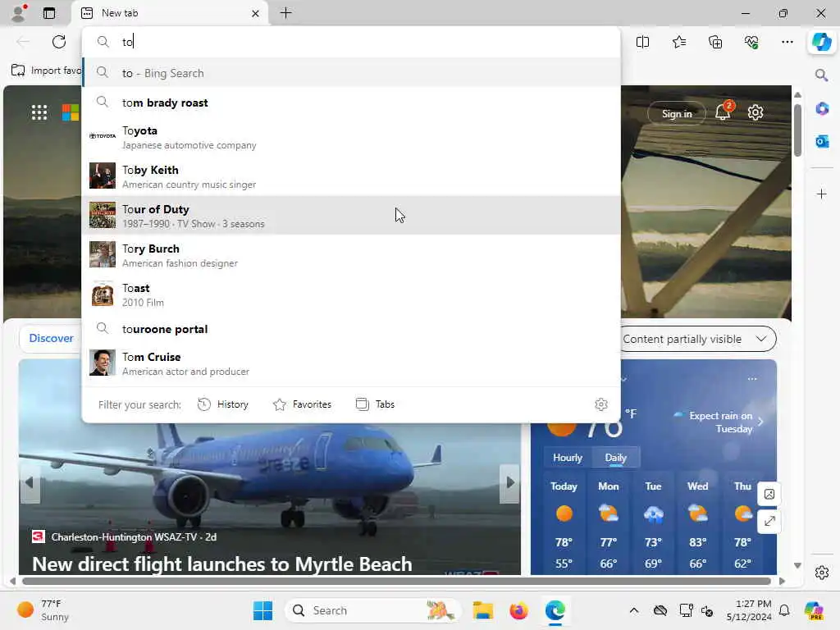840x630 pixels.
Task: Close the New tab tab
Action: click(x=256, y=13)
